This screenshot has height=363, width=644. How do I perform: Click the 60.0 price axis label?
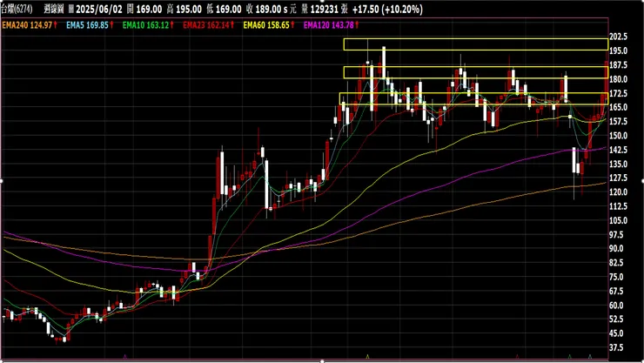pos(616,306)
